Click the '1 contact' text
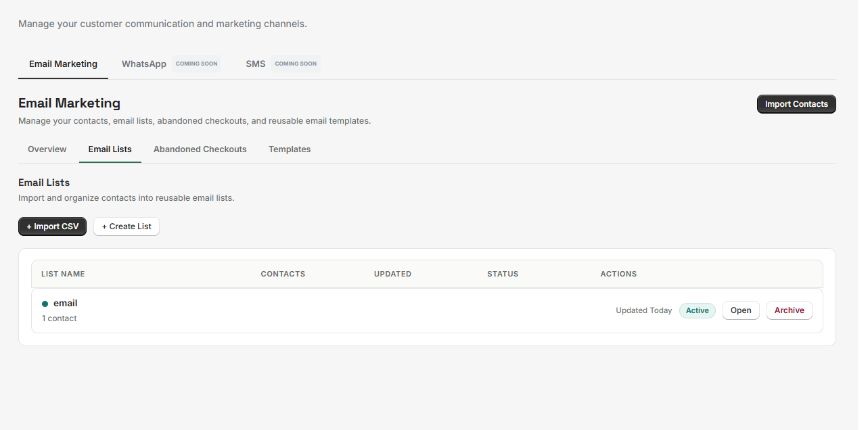This screenshot has height=430, width=868. pyautogui.click(x=60, y=318)
